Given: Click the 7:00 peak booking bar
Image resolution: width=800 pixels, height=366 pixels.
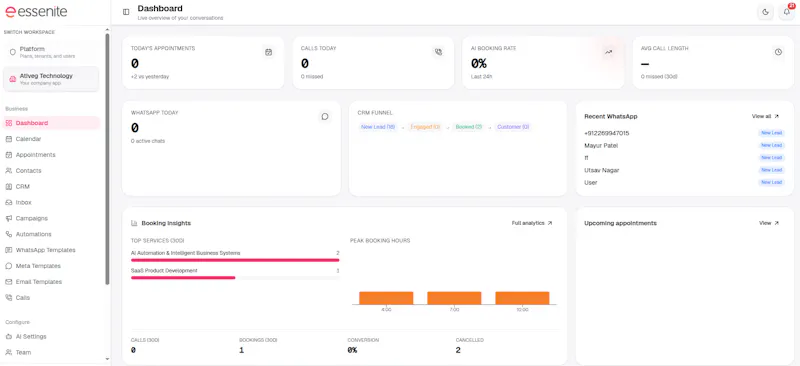Looking at the screenshot, I should pyautogui.click(x=454, y=298).
